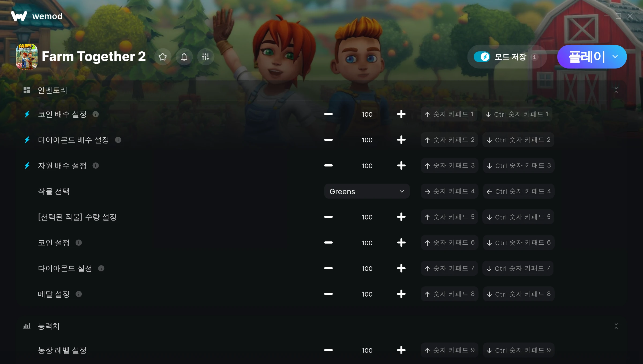
Task: Click the 숫자 키패드 6 hotkey button
Action: (450, 243)
